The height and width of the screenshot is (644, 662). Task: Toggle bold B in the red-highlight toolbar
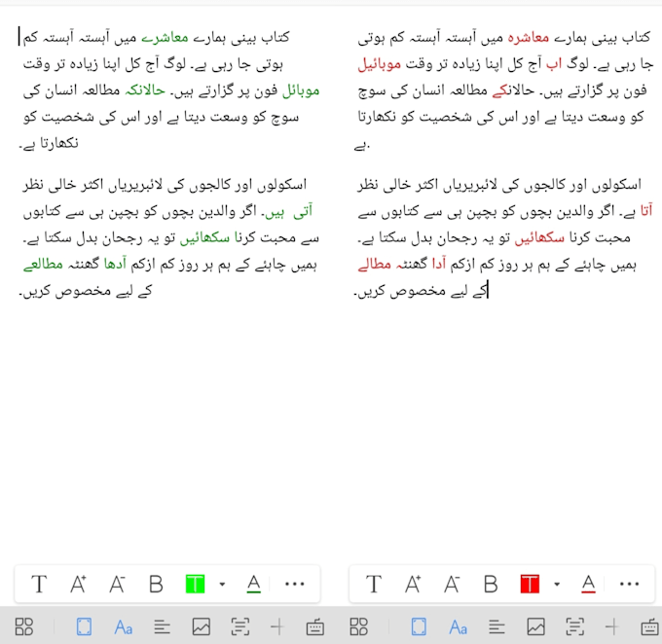coord(491,584)
